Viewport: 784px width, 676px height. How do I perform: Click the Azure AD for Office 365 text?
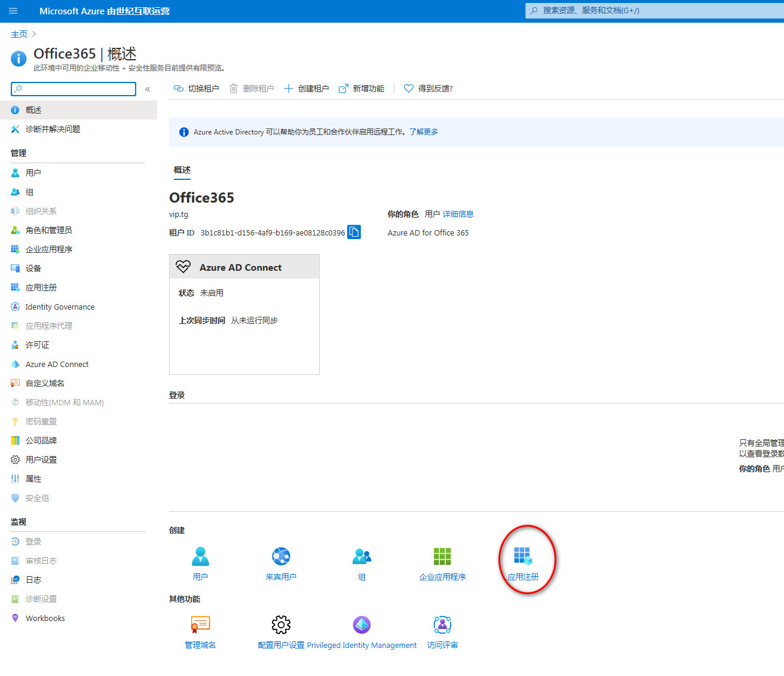point(428,233)
